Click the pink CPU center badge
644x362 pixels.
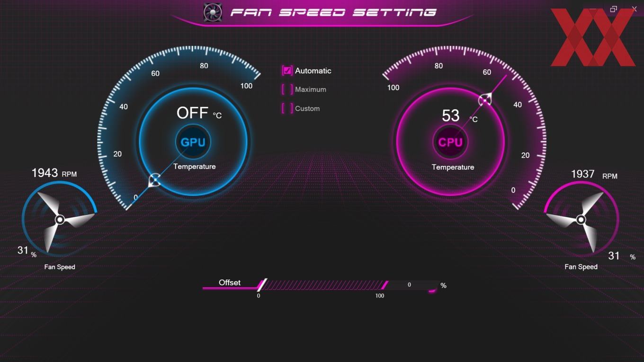[x=450, y=142]
